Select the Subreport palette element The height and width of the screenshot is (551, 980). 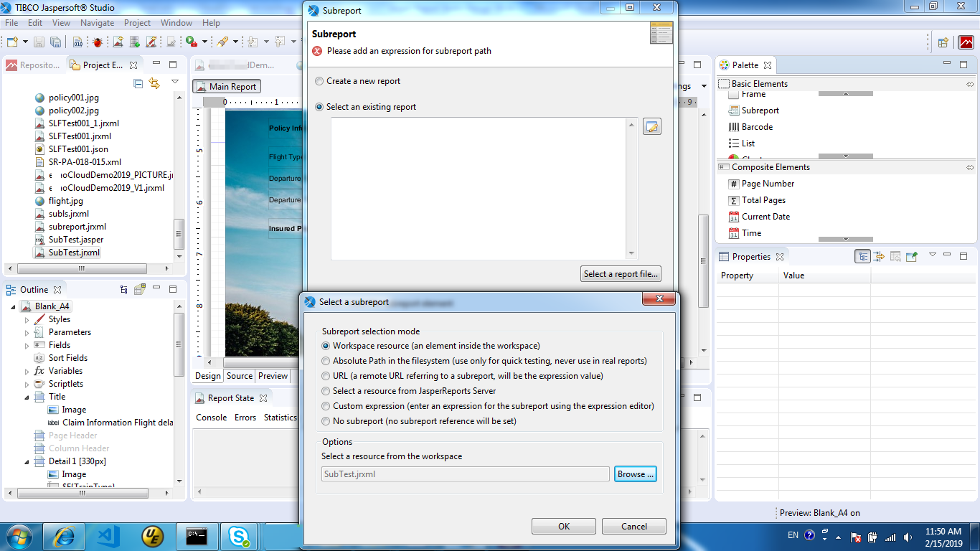760,110
